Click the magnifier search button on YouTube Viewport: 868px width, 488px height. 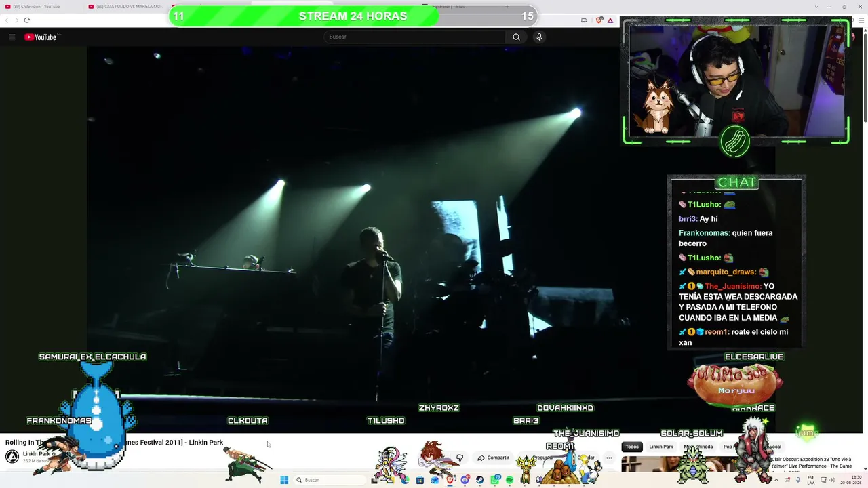pyautogui.click(x=516, y=37)
